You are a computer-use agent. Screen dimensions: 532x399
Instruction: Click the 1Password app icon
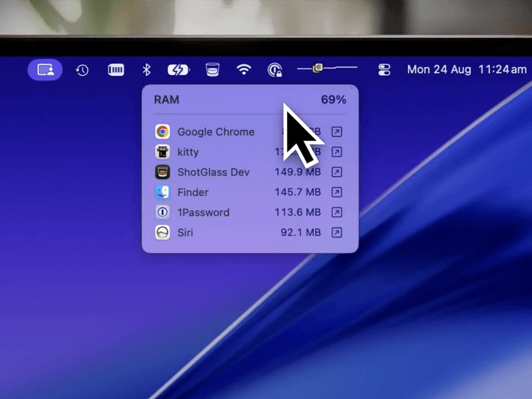[162, 212]
